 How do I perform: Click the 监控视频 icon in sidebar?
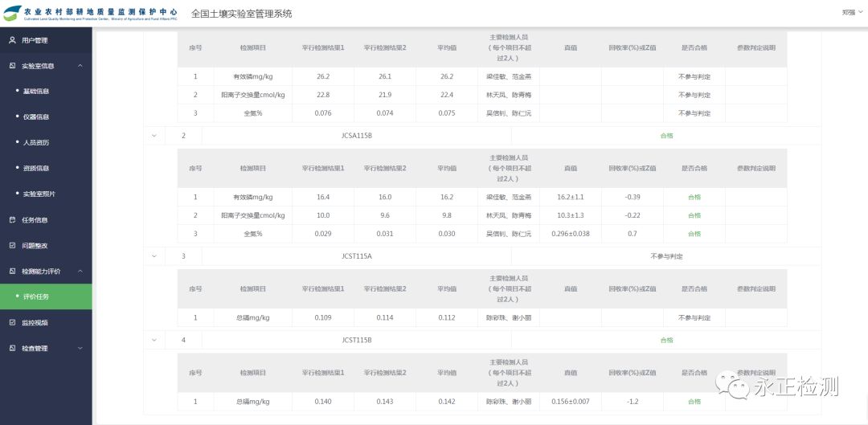point(12,322)
